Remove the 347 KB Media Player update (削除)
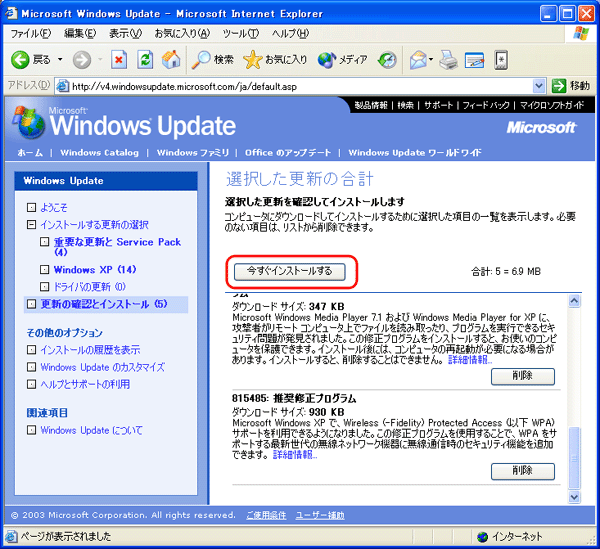 coord(523,376)
